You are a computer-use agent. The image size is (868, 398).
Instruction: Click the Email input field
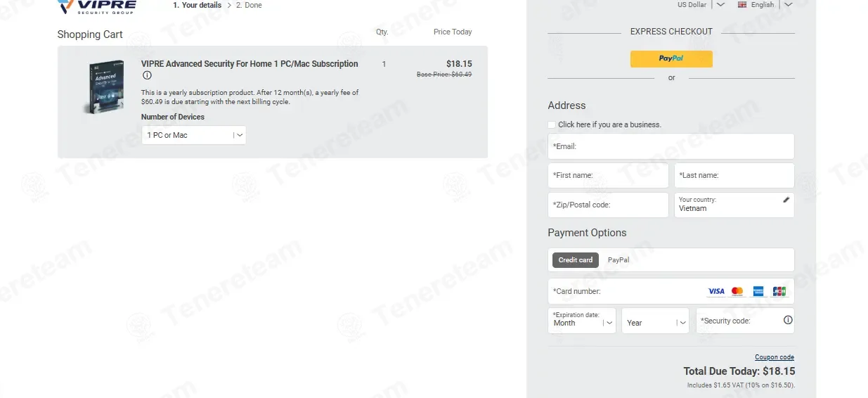tap(671, 146)
